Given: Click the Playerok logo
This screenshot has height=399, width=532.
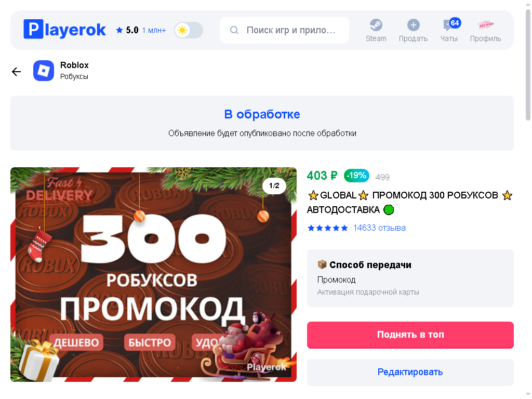Looking at the screenshot, I should click(x=64, y=30).
